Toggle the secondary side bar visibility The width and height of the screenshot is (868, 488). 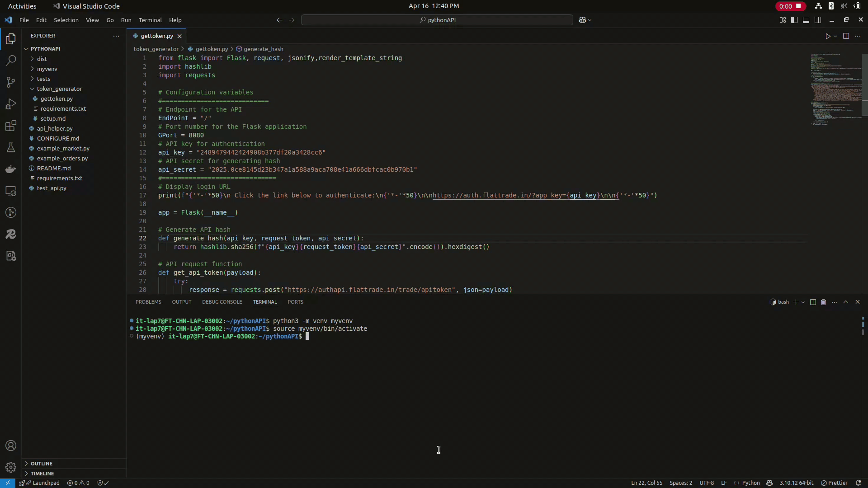[818, 20]
